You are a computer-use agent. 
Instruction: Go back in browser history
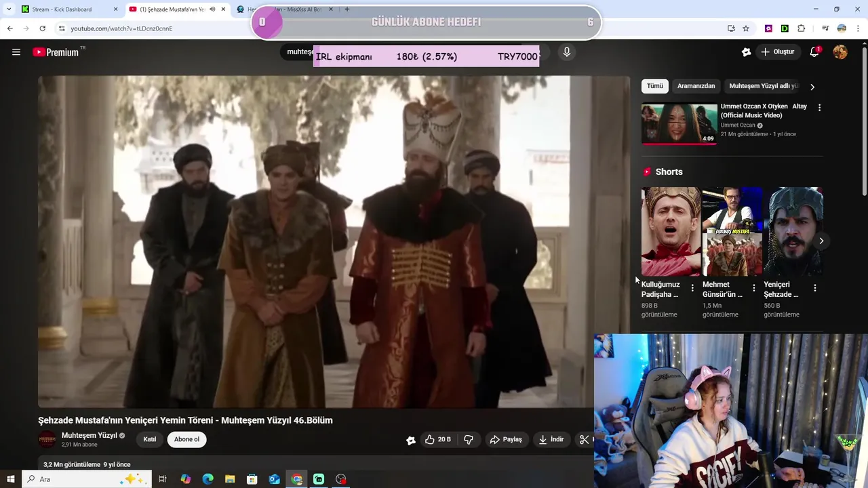point(9,28)
